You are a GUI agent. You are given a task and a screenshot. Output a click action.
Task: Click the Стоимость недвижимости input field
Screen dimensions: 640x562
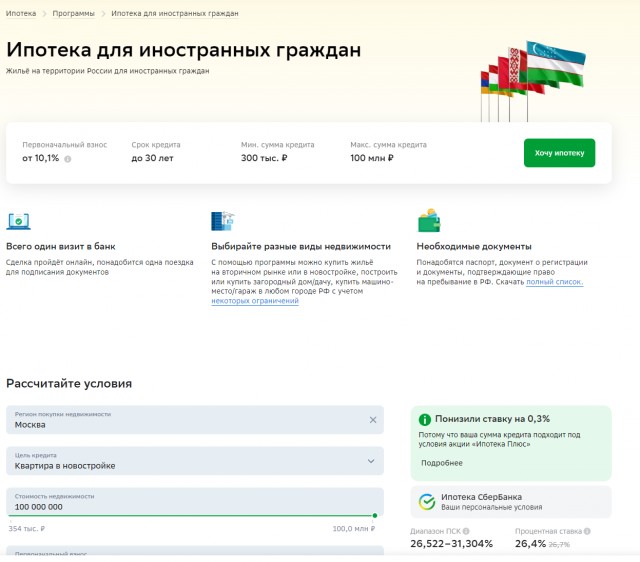point(195,502)
